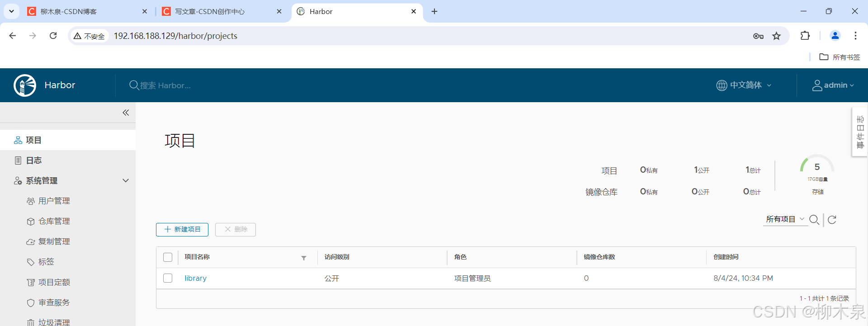Sort by 访问级别 column header

click(337, 257)
